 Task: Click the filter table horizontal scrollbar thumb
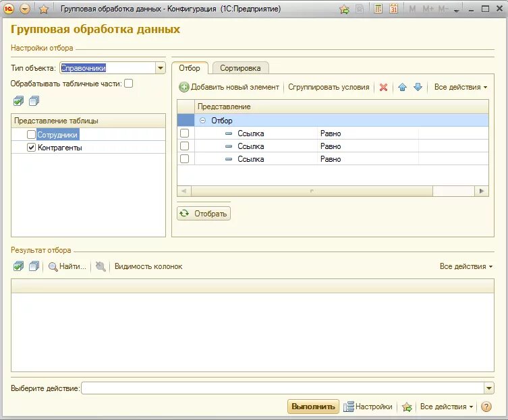tap(312, 191)
